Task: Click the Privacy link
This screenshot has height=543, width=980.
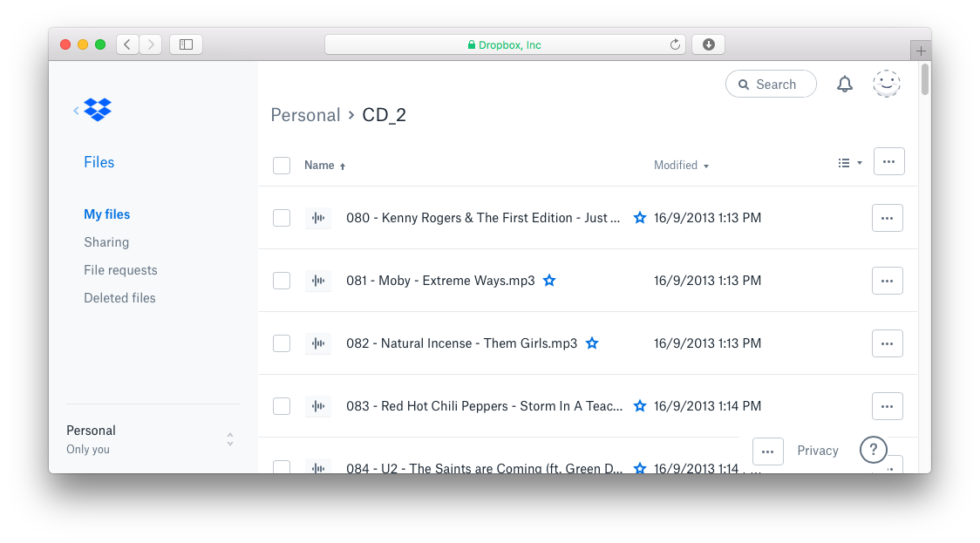Action: click(x=817, y=451)
